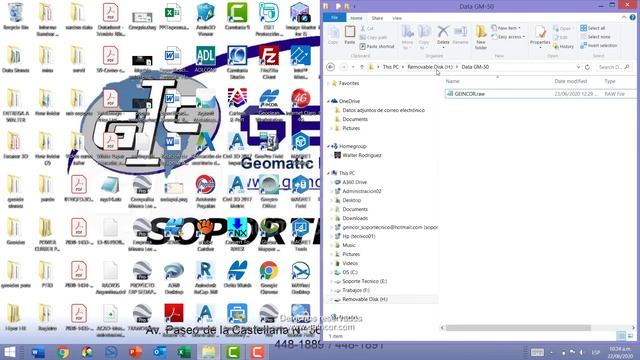Open Properties from the ribbon
The width and height of the screenshot is (640, 360).
coord(540,36)
